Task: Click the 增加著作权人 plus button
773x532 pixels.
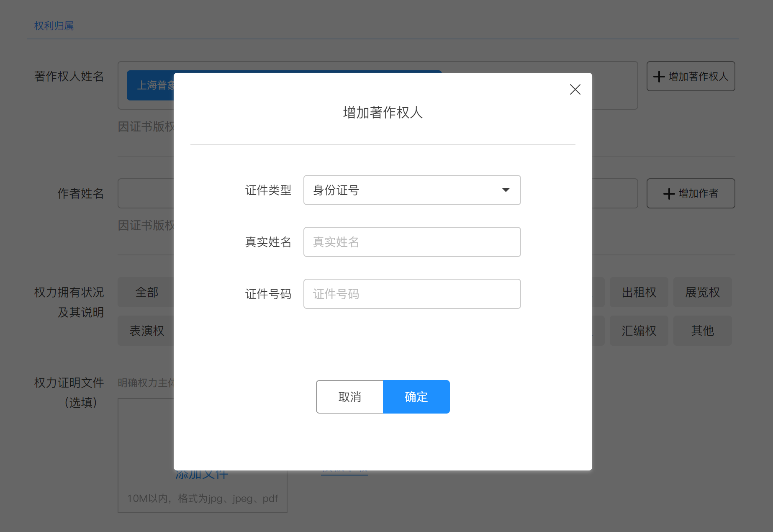Action: [691, 76]
